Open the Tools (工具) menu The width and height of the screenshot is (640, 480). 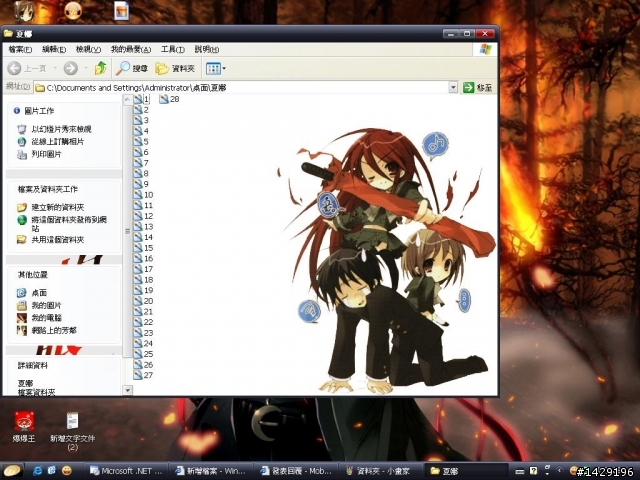click(x=173, y=49)
